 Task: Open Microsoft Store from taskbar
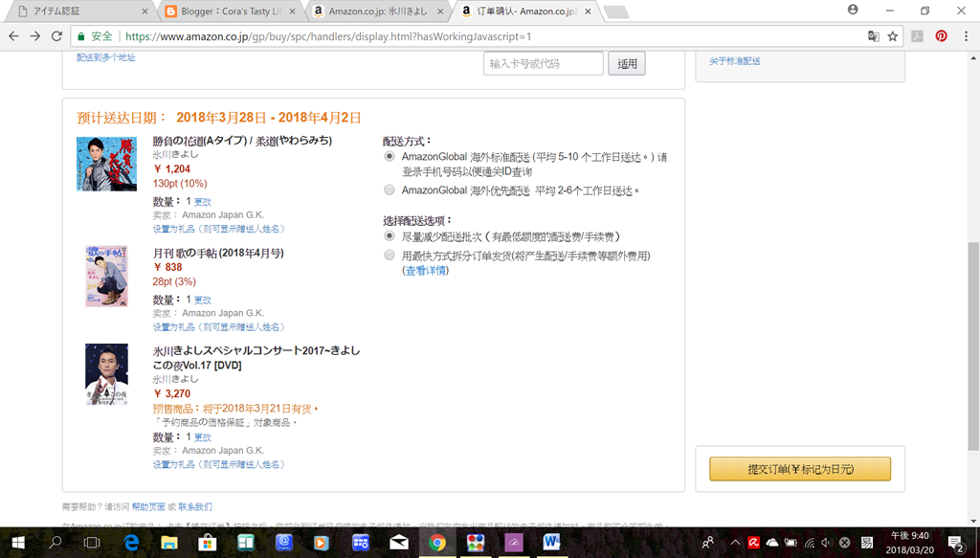[x=208, y=543]
